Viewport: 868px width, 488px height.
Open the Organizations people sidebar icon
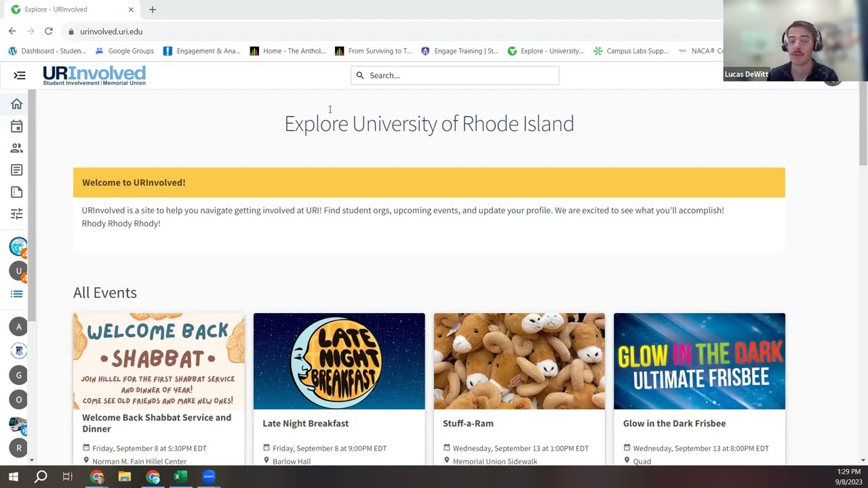17,148
